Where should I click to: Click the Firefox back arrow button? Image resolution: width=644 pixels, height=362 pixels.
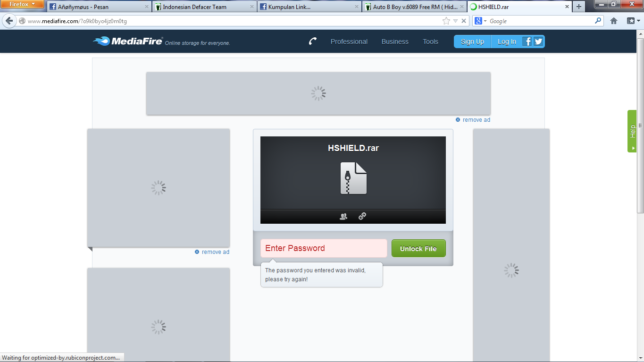click(9, 21)
